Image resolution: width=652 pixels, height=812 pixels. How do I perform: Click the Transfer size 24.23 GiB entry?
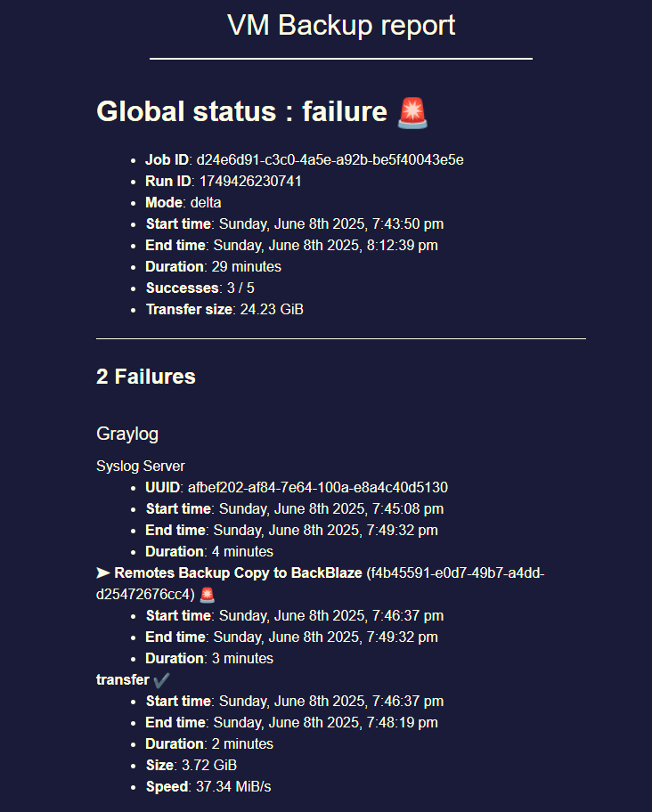(x=224, y=309)
